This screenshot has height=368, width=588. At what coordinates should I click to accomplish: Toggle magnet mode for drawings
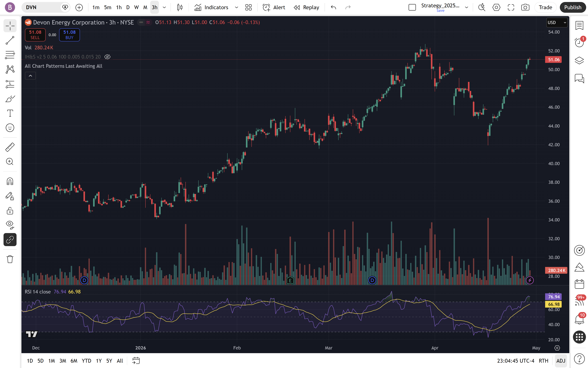pos(10,181)
